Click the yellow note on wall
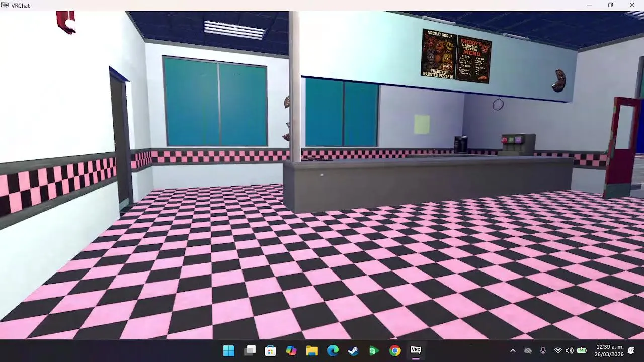 422,124
